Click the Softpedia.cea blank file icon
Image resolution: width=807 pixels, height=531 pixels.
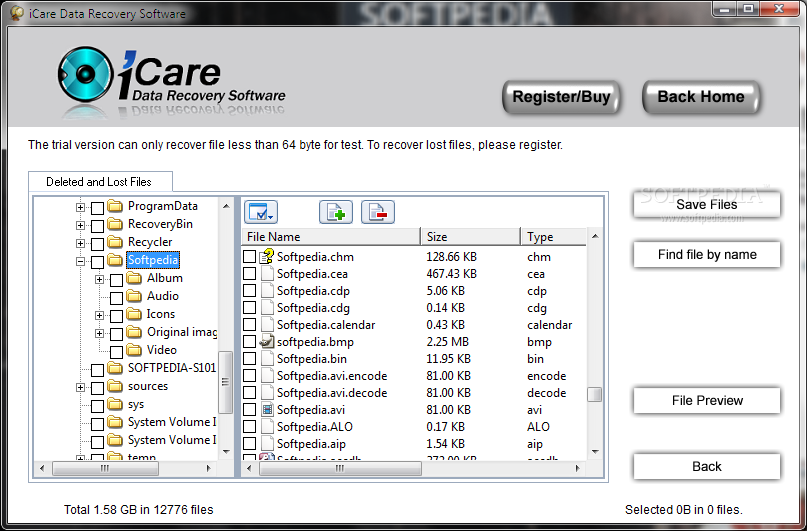click(267, 274)
